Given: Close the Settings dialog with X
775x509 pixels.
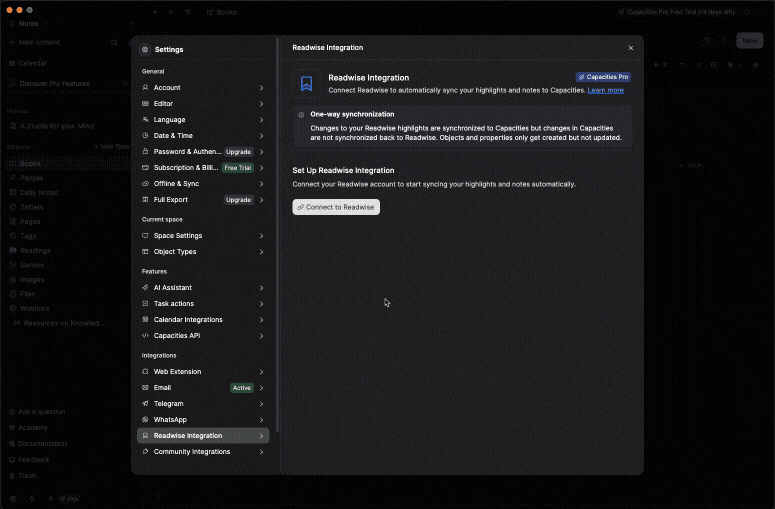Looking at the screenshot, I should tap(630, 48).
